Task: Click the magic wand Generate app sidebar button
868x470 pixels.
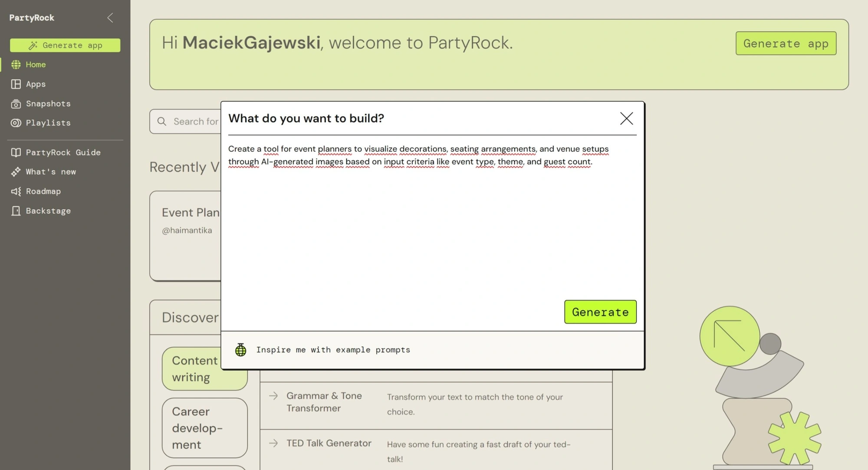Action: (x=65, y=45)
